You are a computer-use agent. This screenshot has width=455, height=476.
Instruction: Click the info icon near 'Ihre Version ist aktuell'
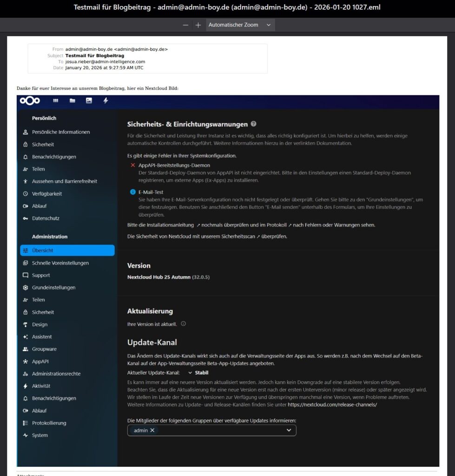(183, 324)
